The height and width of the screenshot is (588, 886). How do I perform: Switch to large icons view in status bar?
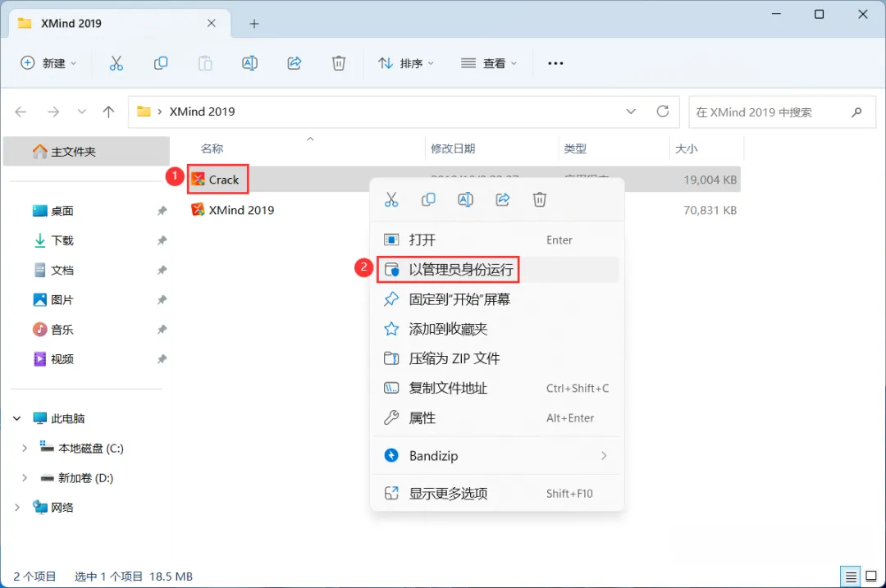coord(871,577)
